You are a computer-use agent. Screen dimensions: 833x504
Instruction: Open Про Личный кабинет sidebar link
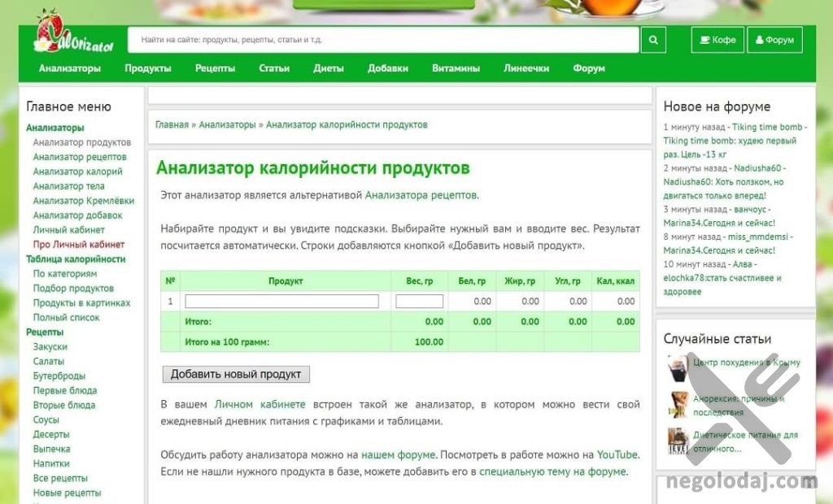[78, 245]
